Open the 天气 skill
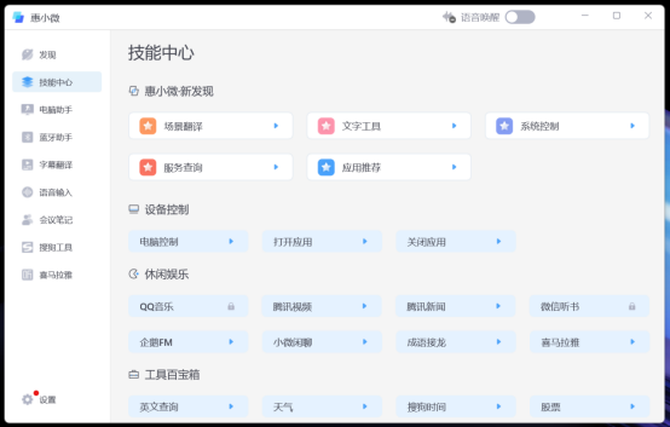The width and height of the screenshot is (670, 427). coord(322,406)
